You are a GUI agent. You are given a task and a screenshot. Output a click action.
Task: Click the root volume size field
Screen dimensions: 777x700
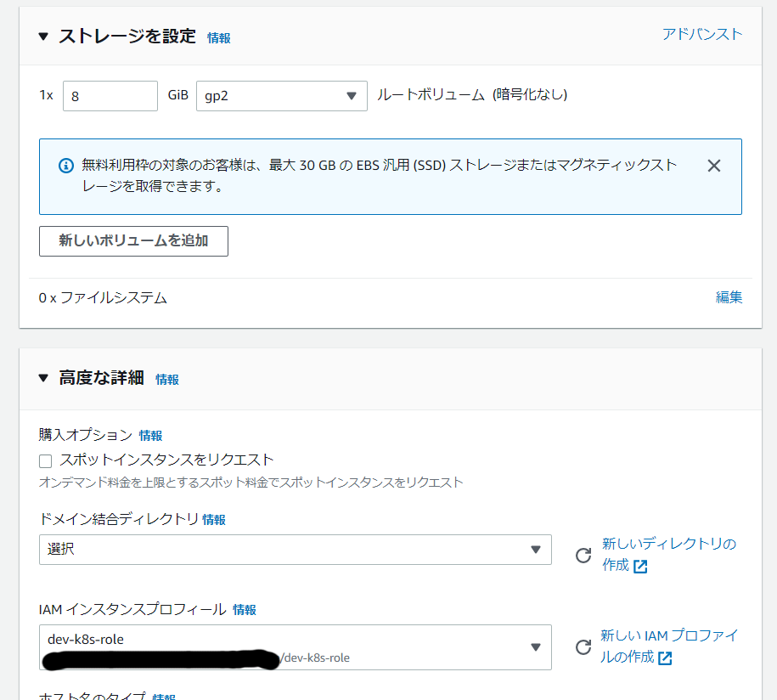pyautogui.click(x=110, y=96)
